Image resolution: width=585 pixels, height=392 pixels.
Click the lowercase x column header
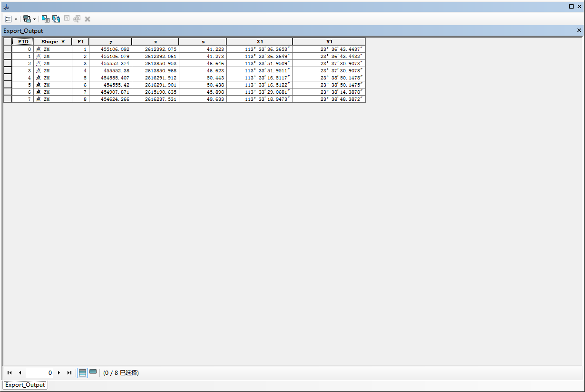tap(156, 42)
